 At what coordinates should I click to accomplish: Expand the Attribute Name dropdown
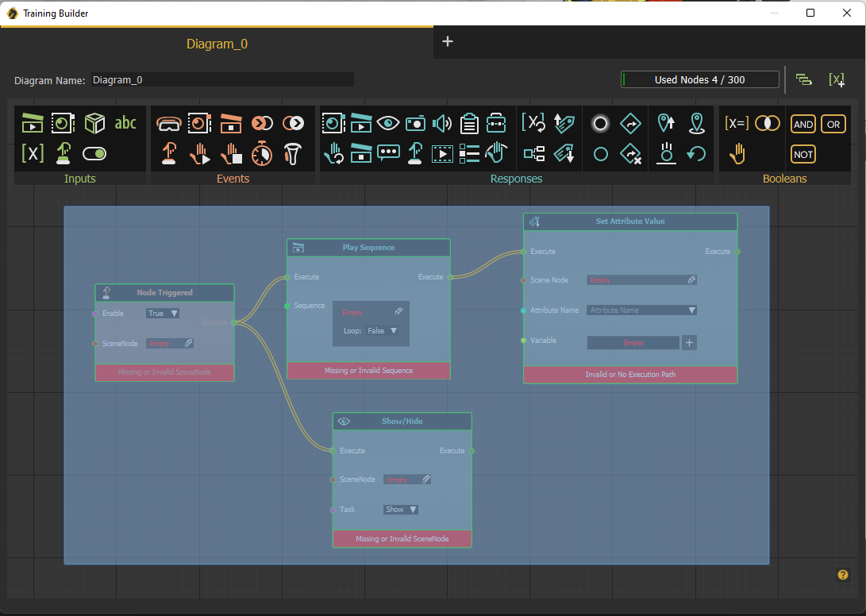click(x=642, y=310)
